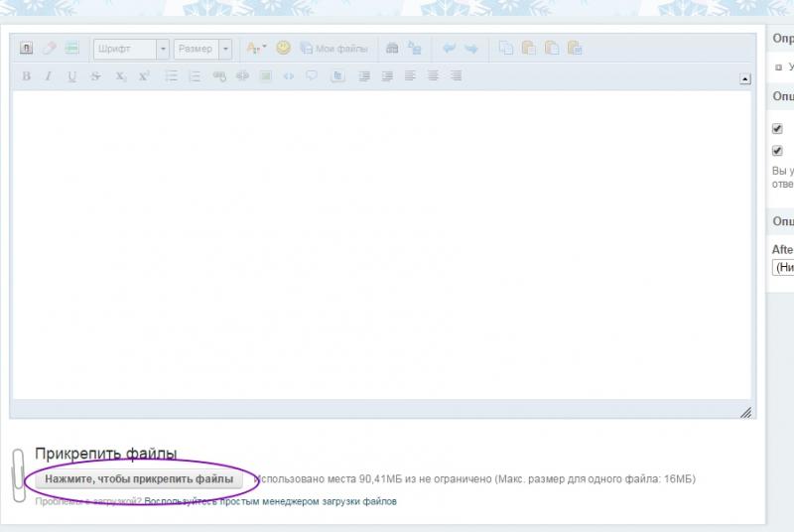Viewport: 794px width, 532px height.
Task: Expand the After dropdown in the sidebar
Action: pyautogui.click(x=783, y=268)
